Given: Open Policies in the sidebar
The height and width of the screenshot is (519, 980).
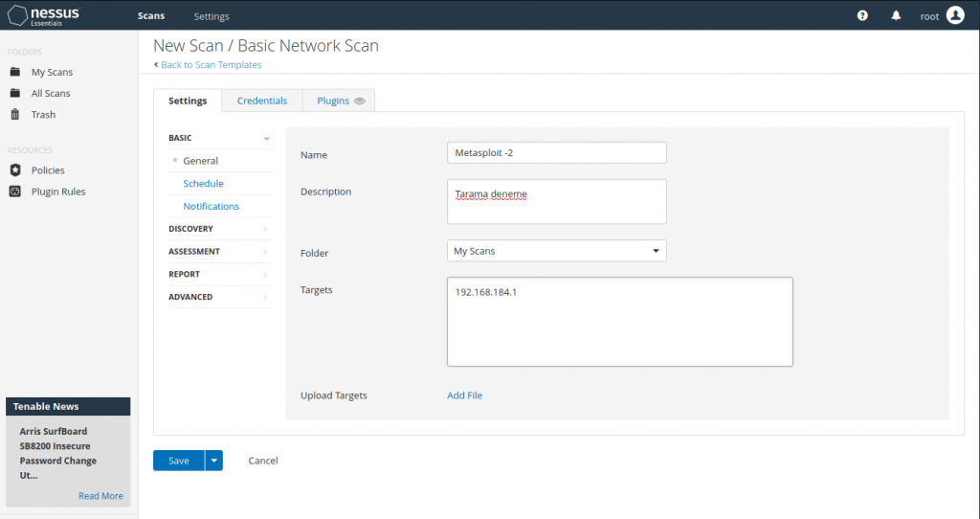Looking at the screenshot, I should click(48, 170).
